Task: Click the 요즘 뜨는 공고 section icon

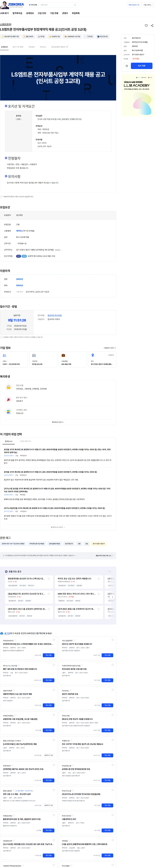Action: 6,571
